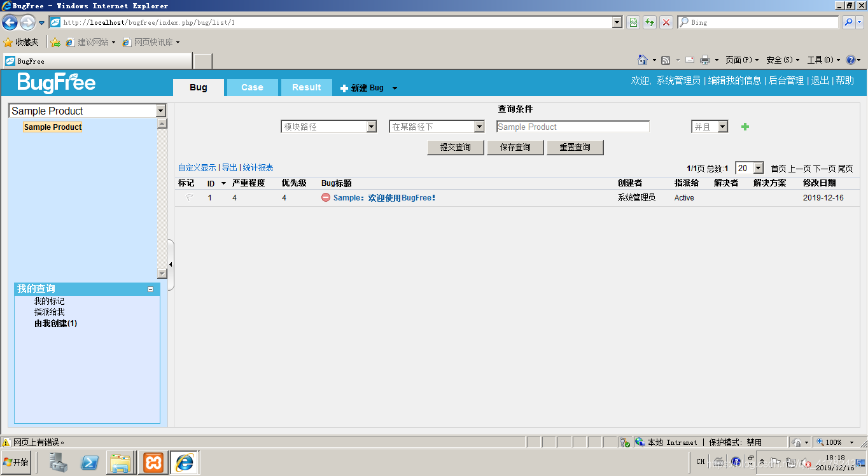
Task: Click the 自定义显示 link
Action: pos(197,167)
